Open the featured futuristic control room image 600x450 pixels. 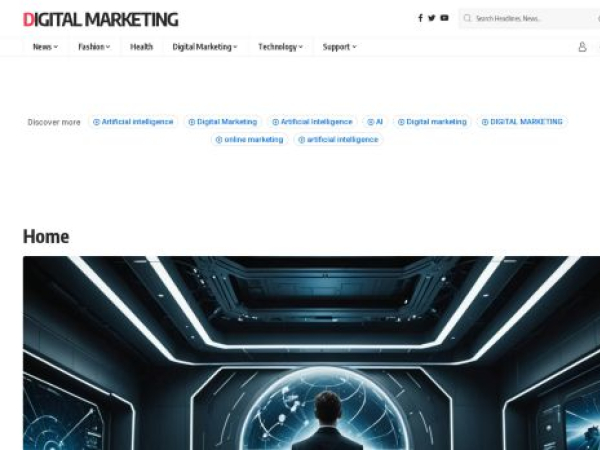(311, 353)
